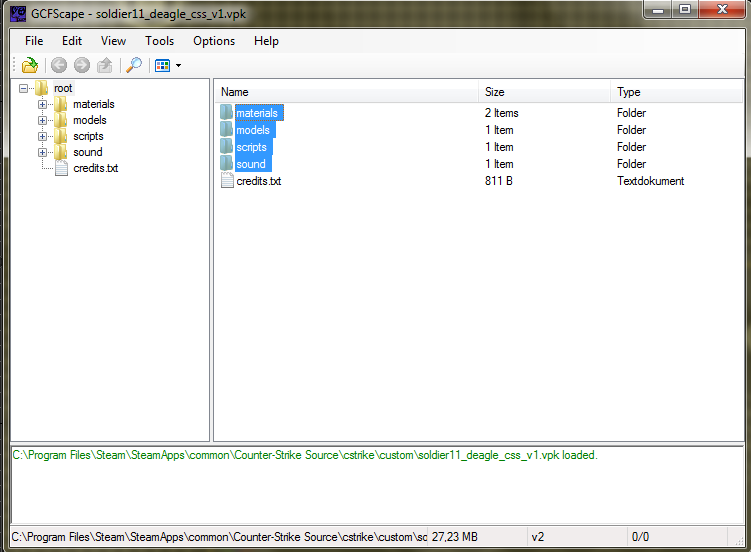Minimize the GCFScape window
Image resolution: width=751 pixels, height=552 pixels.
(658, 9)
